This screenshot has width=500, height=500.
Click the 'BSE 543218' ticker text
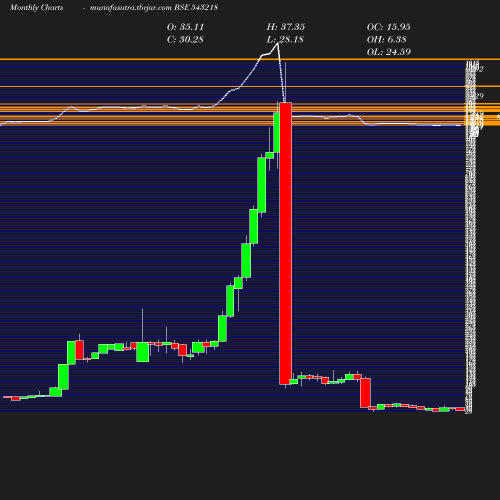pos(196,7)
